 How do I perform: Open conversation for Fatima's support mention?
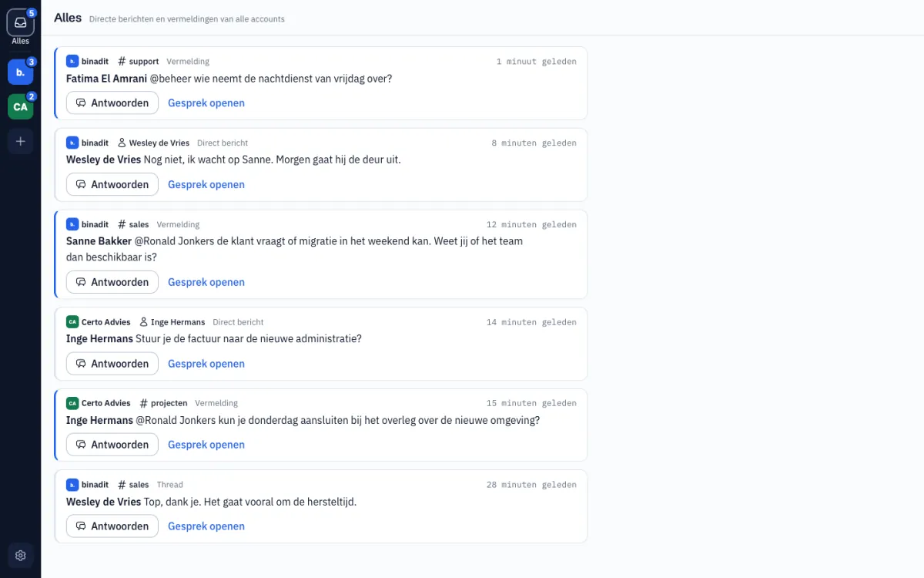point(206,102)
